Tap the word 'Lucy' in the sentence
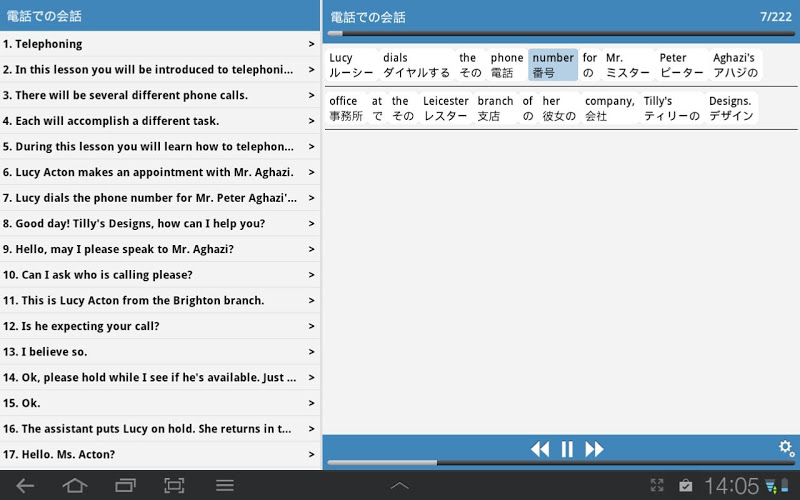The width and height of the screenshot is (800, 500). [351, 65]
